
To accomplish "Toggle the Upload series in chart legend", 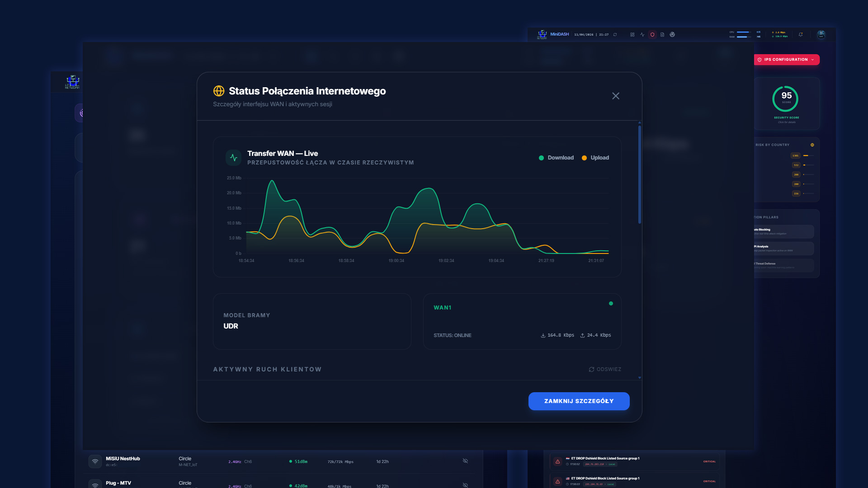I will point(596,158).
